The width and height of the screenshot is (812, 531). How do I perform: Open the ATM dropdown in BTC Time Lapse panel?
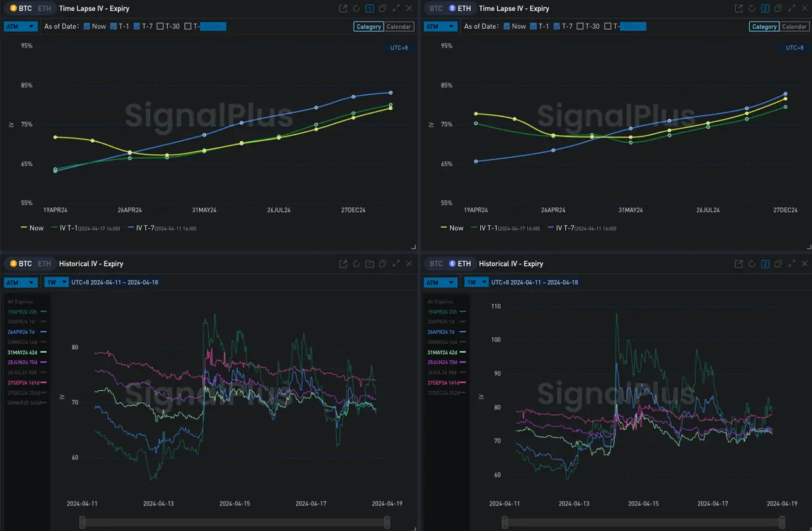(x=20, y=27)
